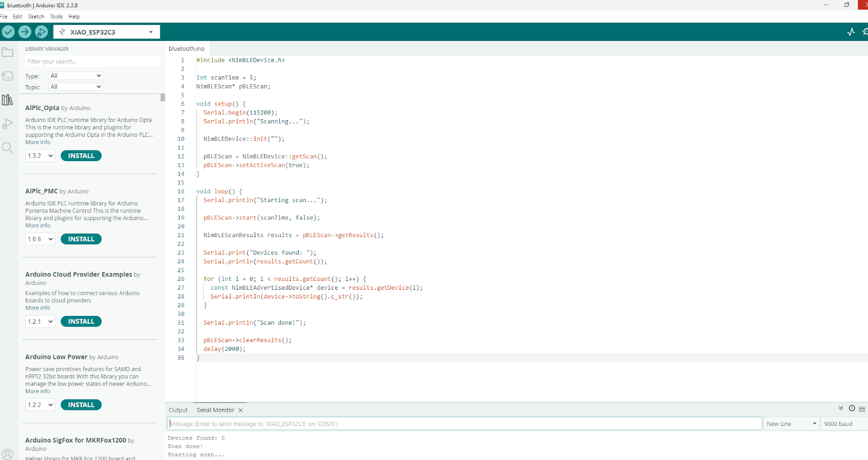Screen dimensions: 868x460
Task: Click the Serial Monitor message input field
Action: pos(465,423)
